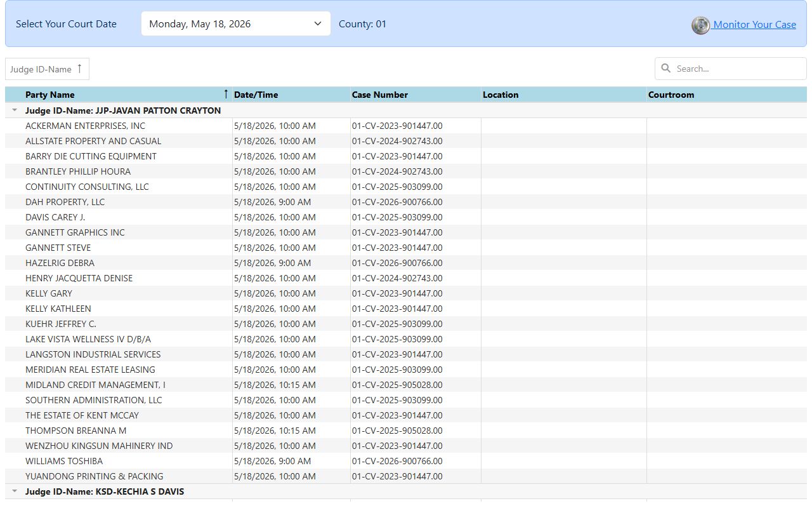Image resolution: width=812 pixels, height=508 pixels.
Task: Click KELLY KATHLEEN party name
Action: point(58,309)
